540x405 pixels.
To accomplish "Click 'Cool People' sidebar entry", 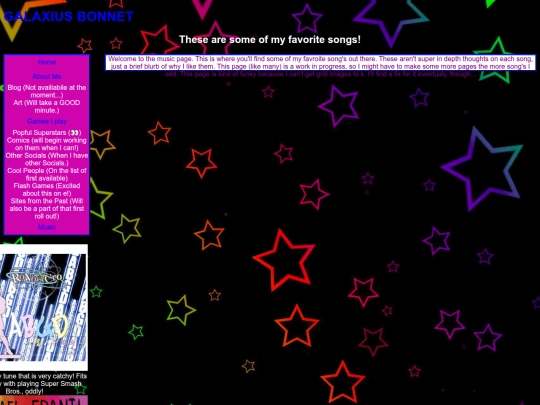I will pos(47,174).
